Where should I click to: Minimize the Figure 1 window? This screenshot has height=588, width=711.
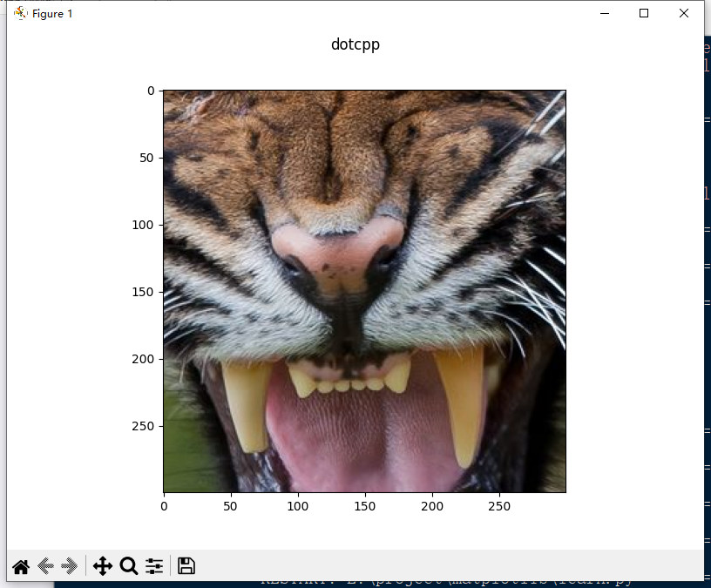[x=605, y=13]
